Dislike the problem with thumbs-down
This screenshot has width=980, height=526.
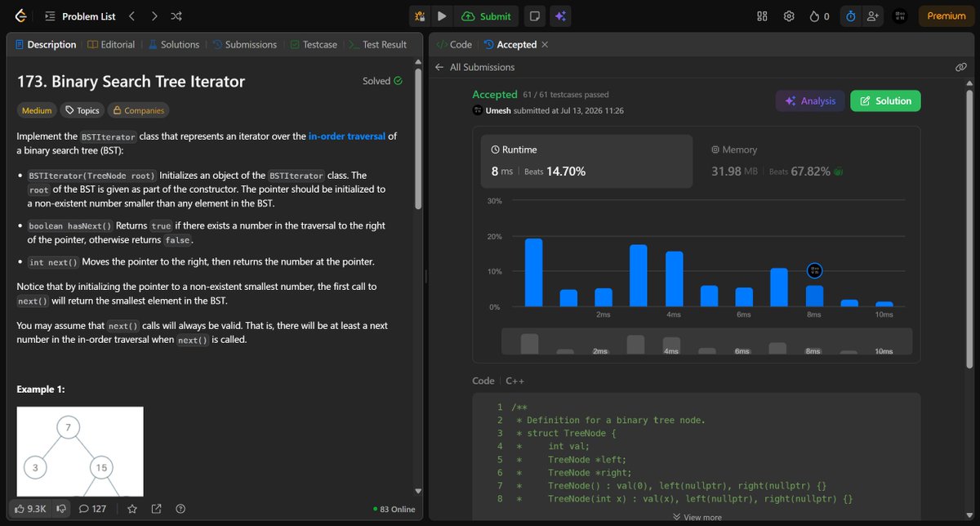coord(60,509)
